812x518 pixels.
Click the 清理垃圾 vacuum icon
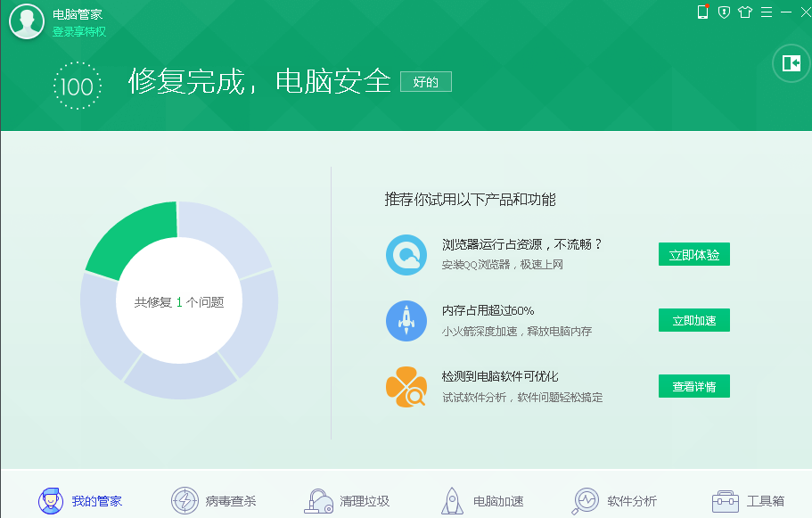pyautogui.click(x=318, y=501)
